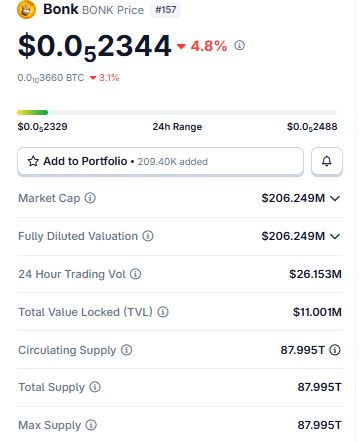Click the 24 Hour Trading Vol info icon
The image size is (360, 442).
point(135,274)
